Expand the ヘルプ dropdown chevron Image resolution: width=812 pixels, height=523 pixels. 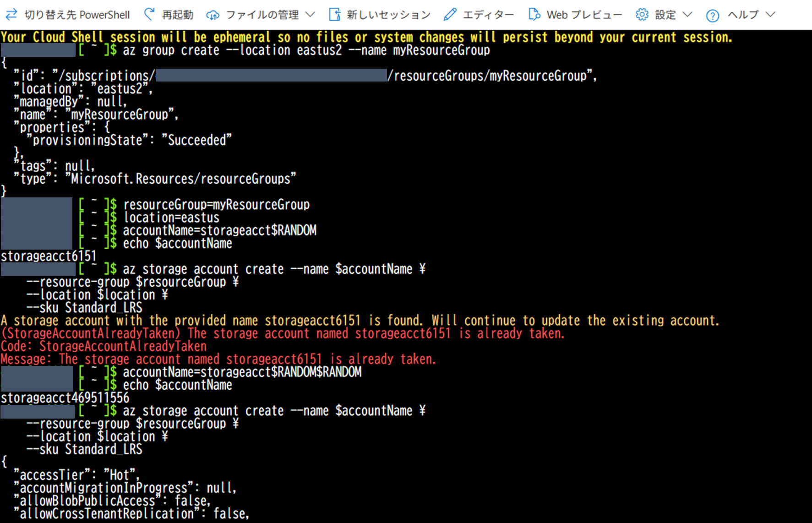(x=770, y=15)
